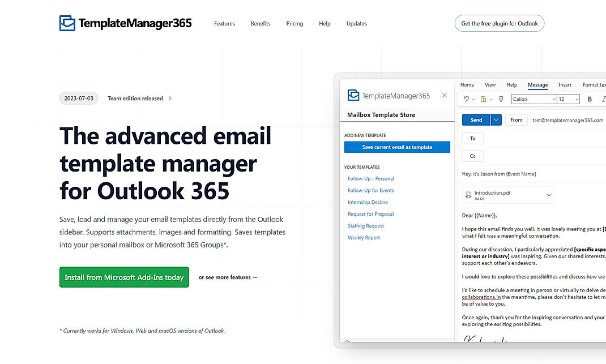Switch to the View ribbon tab
Image resolution: width=606 pixels, height=364 pixels.
490,84
